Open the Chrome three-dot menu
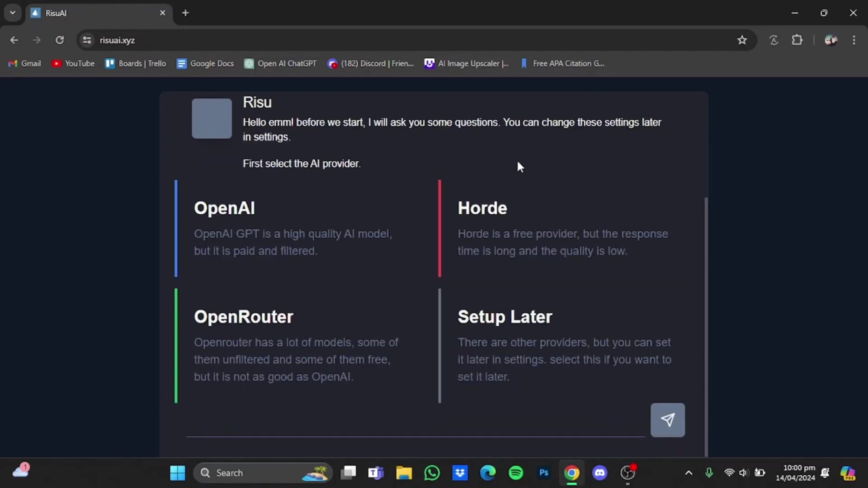The height and width of the screenshot is (488, 868). [854, 40]
